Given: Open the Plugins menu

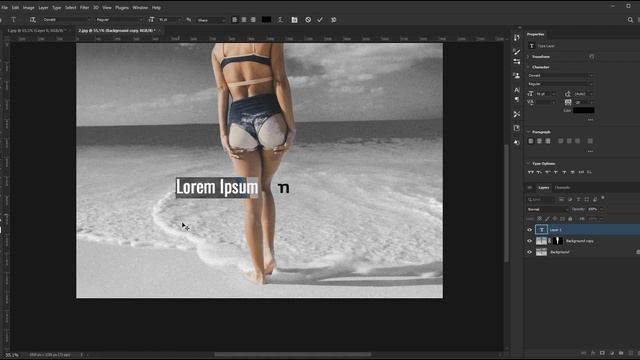Looking at the screenshot, I should 122,7.
